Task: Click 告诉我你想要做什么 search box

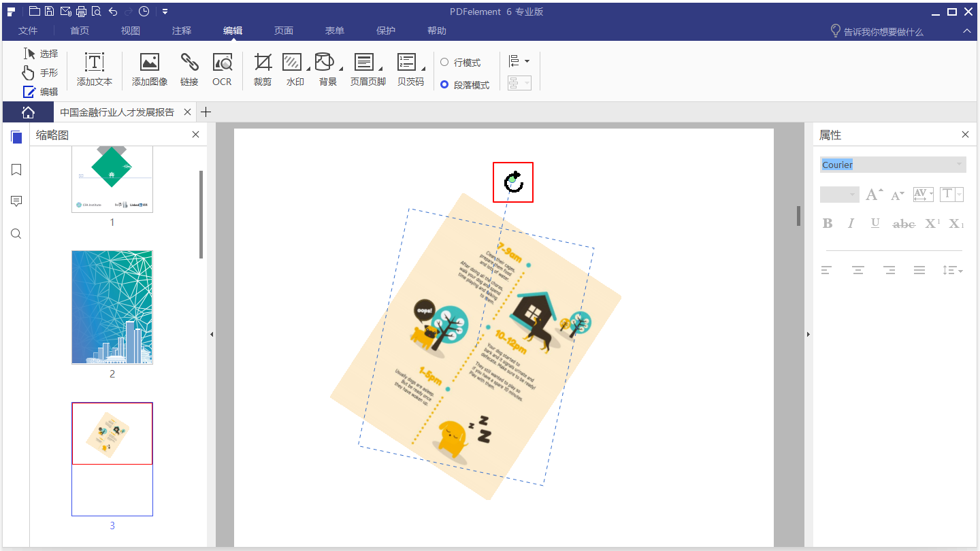Action: pyautogui.click(x=877, y=31)
